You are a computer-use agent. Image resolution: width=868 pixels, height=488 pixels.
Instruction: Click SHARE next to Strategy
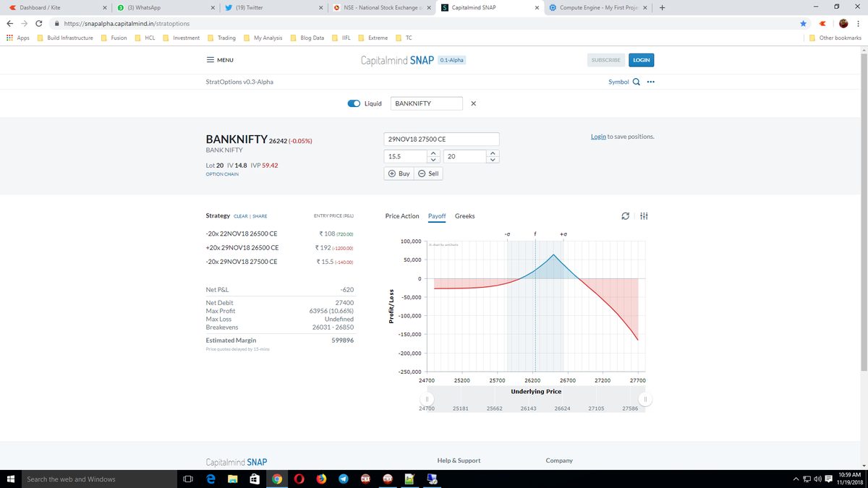[x=260, y=216]
